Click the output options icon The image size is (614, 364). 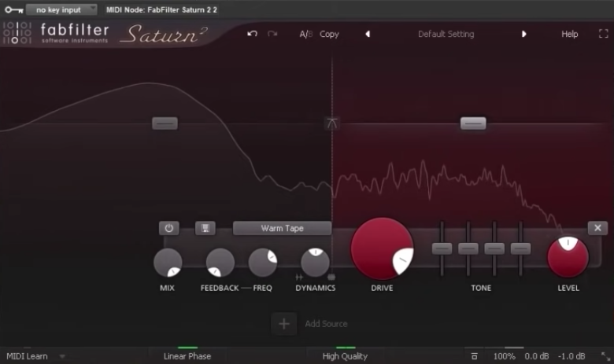[474, 356]
